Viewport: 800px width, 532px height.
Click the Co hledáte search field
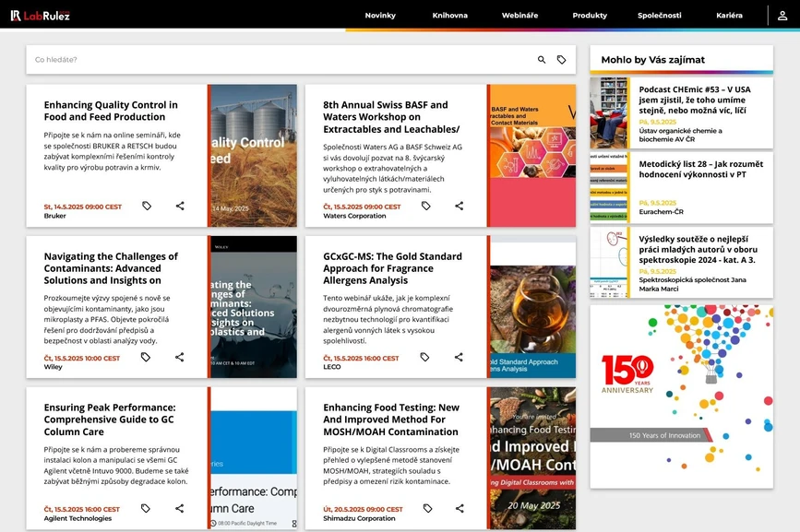277,60
